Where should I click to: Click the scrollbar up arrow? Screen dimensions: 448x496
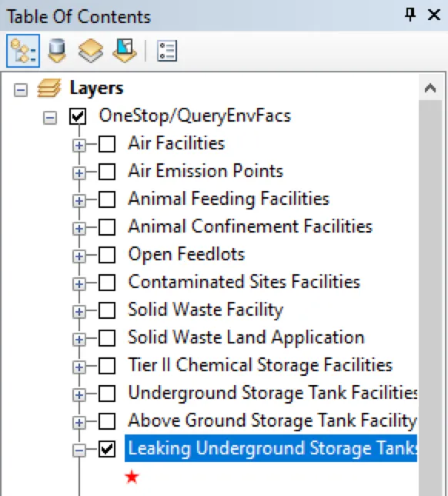[x=430, y=88]
